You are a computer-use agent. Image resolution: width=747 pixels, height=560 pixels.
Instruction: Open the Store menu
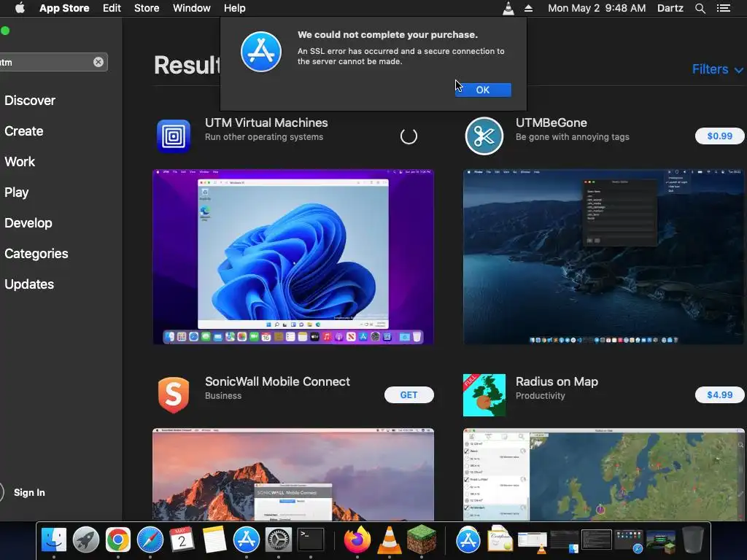pos(147,8)
